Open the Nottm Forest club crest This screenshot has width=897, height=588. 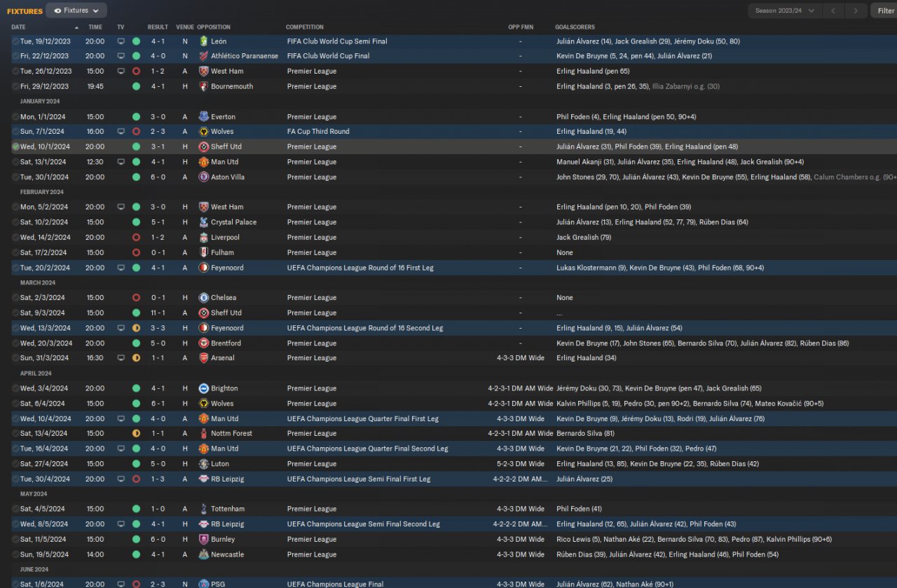tap(203, 434)
